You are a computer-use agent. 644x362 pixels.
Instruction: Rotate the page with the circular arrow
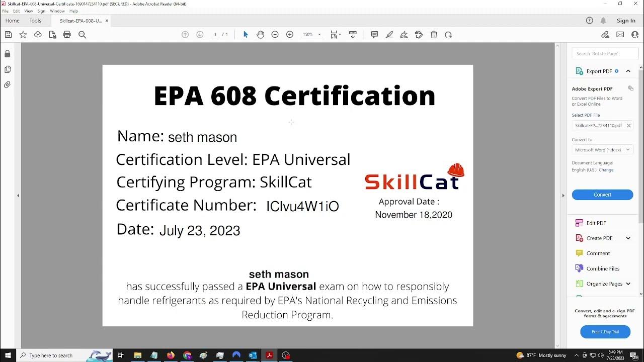(x=448, y=35)
